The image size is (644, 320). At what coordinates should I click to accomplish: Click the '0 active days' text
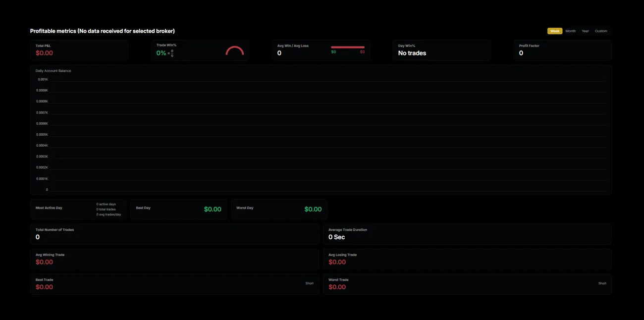coord(106,204)
